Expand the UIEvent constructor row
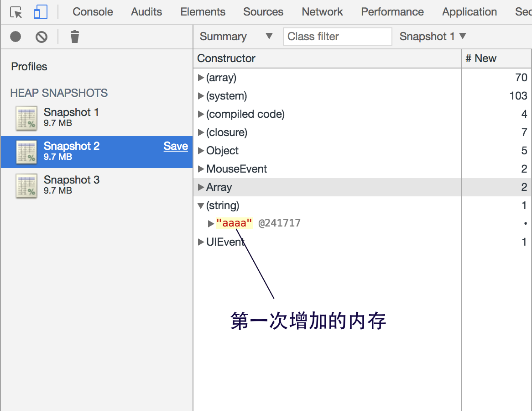The height and width of the screenshot is (411, 532). [x=201, y=242]
